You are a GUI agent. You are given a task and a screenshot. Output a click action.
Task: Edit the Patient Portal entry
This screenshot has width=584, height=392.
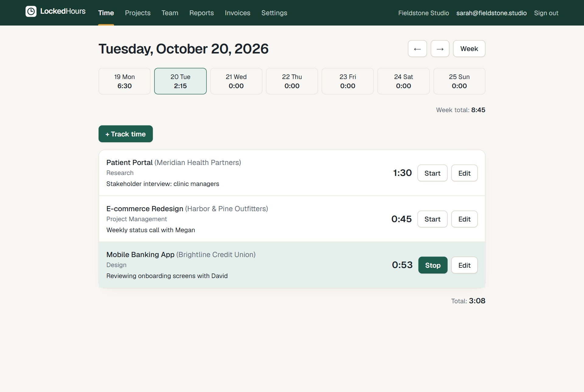pyautogui.click(x=464, y=173)
